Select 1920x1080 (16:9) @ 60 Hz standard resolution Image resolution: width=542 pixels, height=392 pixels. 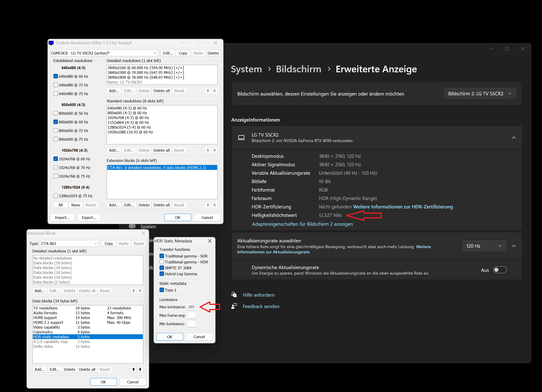click(x=162, y=132)
